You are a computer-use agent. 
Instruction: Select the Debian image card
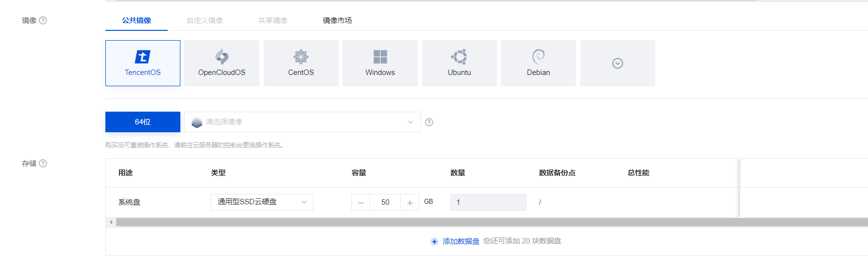tap(538, 63)
